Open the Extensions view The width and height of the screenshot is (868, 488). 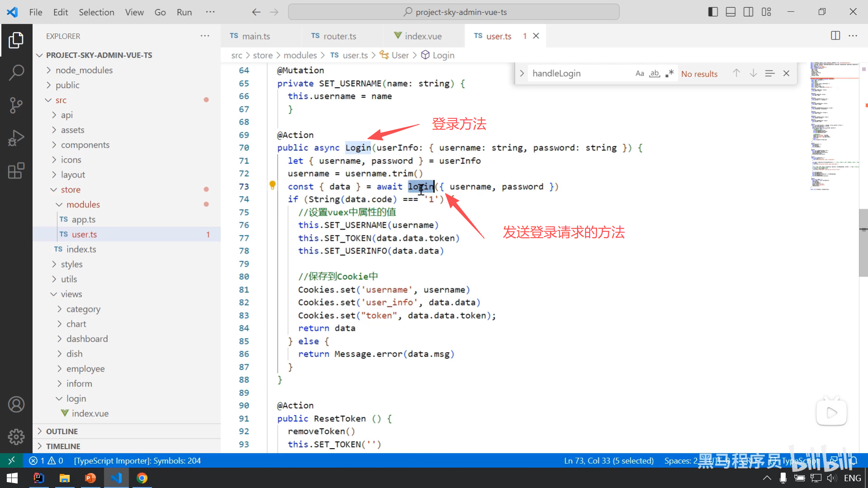click(16, 171)
